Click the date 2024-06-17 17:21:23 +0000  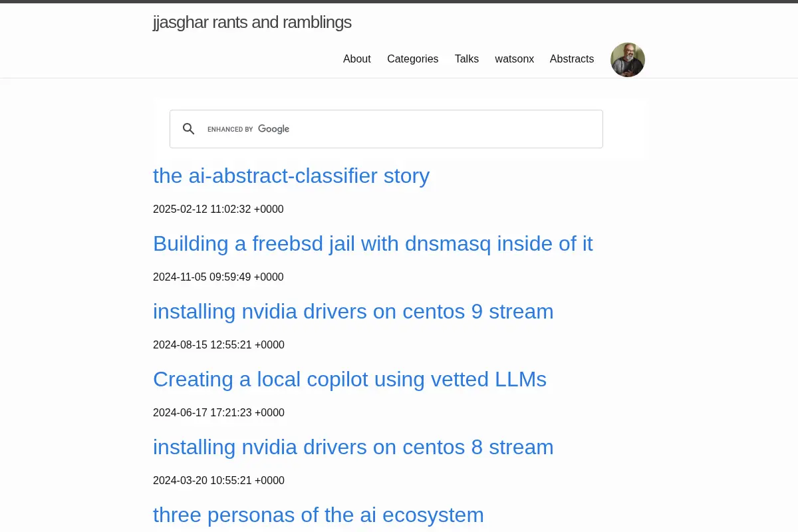pos(219,413)
